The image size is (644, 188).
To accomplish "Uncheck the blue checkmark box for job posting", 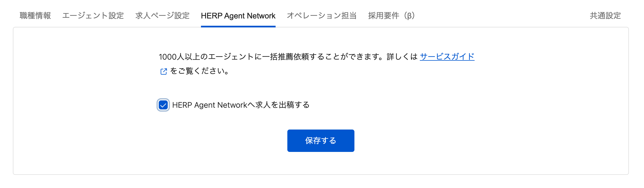I will click(163, 105).
